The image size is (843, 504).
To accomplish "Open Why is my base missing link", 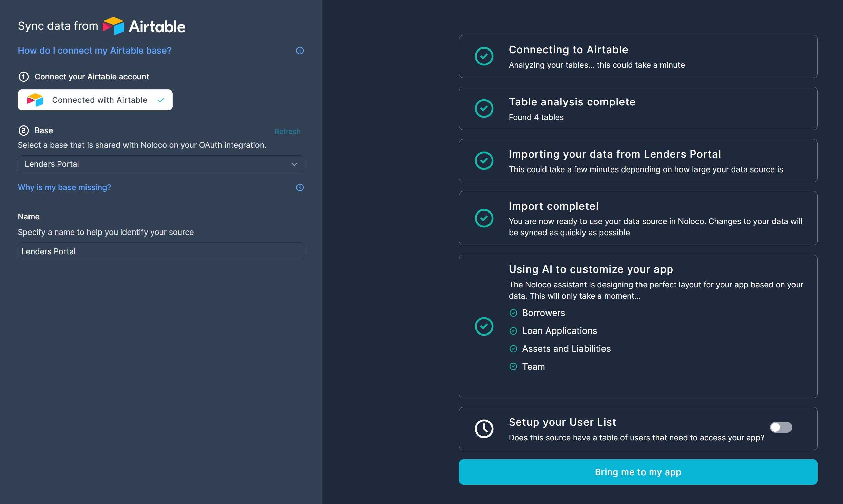I will pyautogui.click(x=64, y=187).
